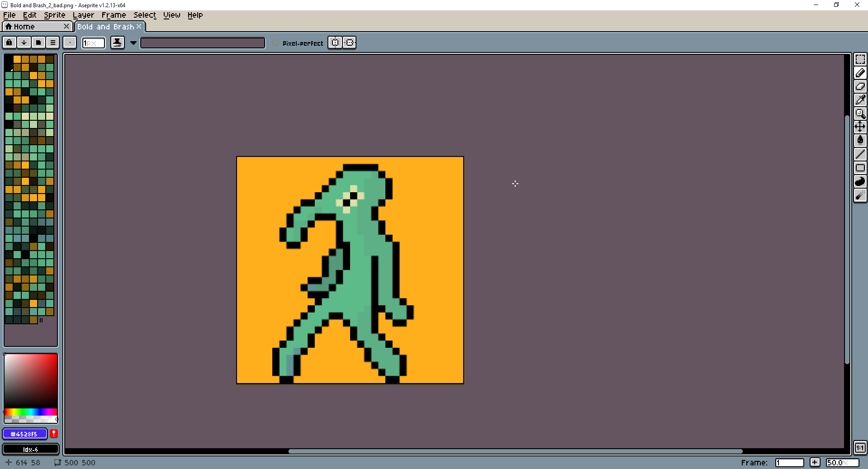Switch to the Home tab

38,27
